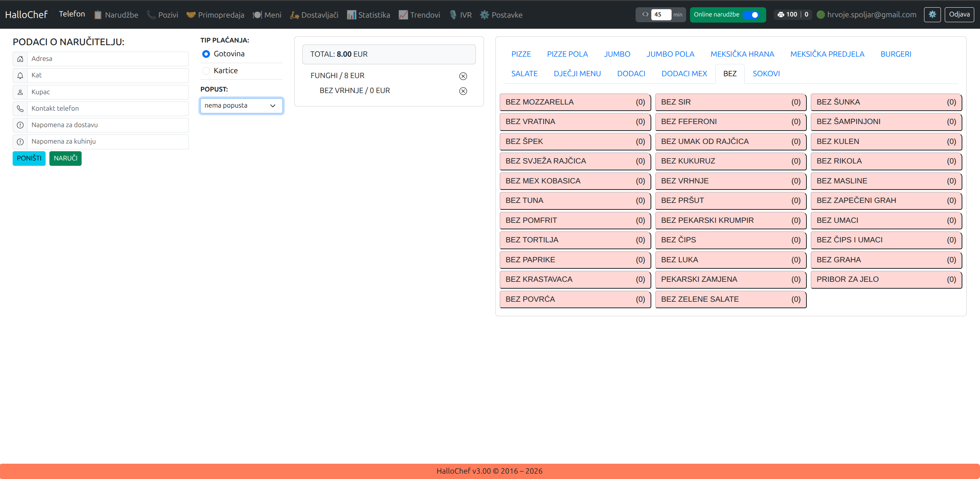This screenshot has height=479, width=980.
Task: Toggle the Online narudžbe switch
Action: coord(751,15)
